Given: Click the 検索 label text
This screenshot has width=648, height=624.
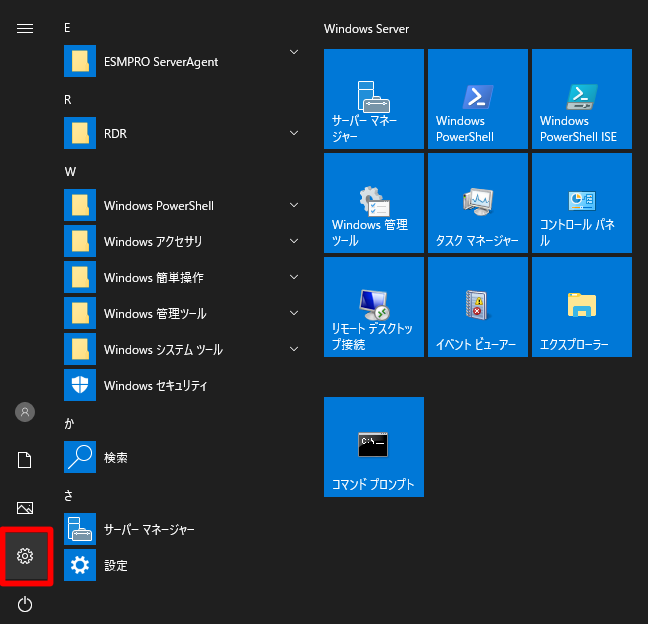Looking at the screenshot, I should coord(116,457).
